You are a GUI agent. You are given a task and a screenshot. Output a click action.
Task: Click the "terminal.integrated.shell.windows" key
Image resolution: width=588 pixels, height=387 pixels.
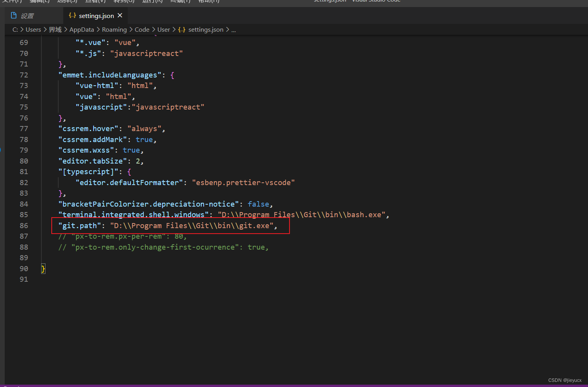coord(134,214)
